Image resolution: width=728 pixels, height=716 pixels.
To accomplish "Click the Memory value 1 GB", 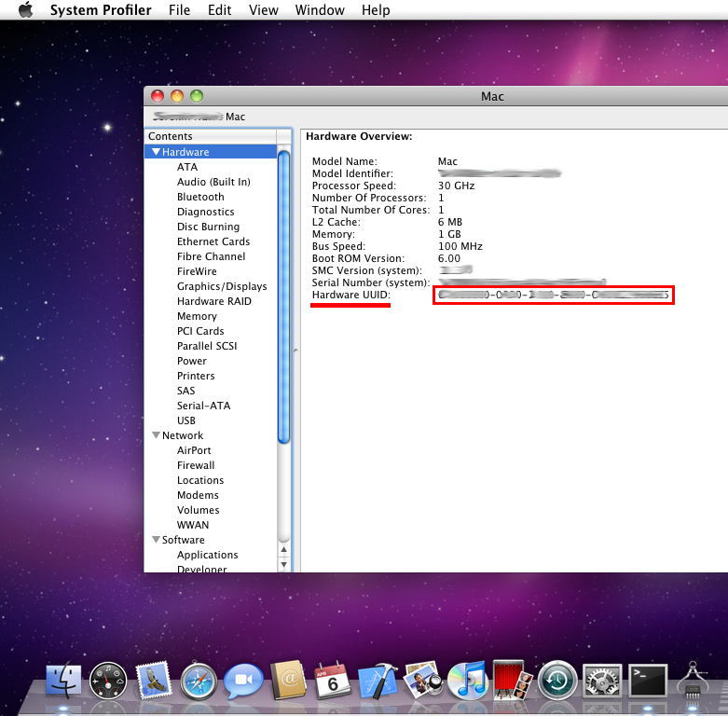I will pyautogui.click(x=449, y=234).
